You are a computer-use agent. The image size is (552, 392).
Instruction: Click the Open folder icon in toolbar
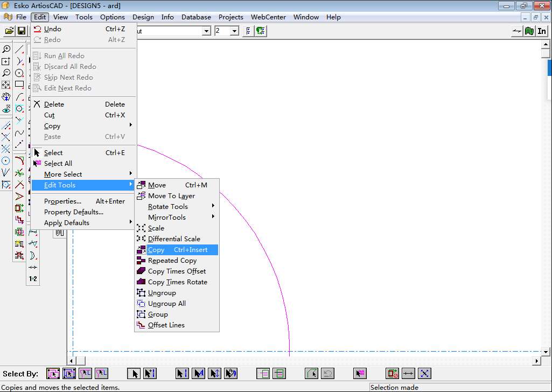coord(9,31)
